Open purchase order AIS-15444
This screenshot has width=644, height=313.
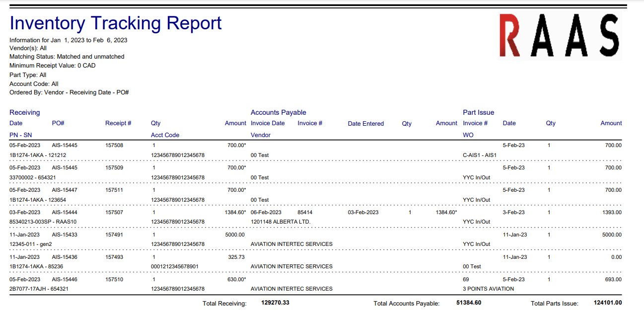pos(65,212)
